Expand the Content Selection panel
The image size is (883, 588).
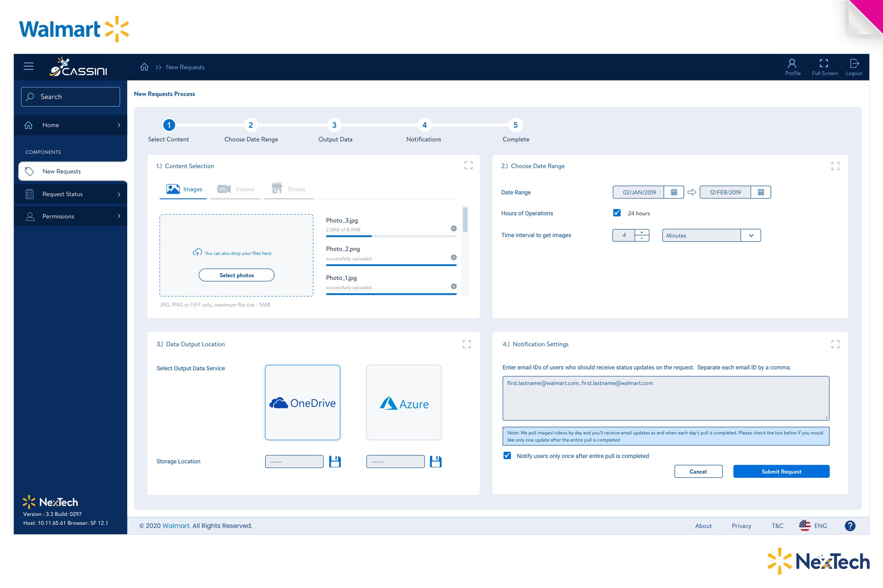468,165
